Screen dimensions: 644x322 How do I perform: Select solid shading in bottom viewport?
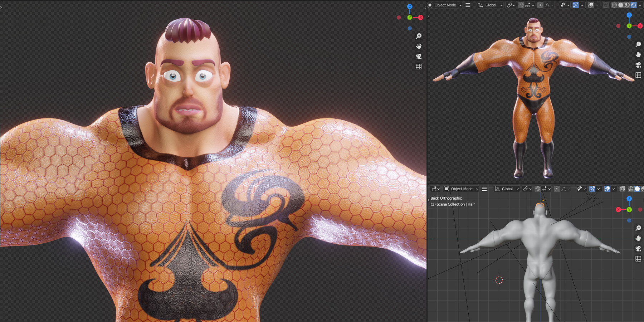point(637,189)
